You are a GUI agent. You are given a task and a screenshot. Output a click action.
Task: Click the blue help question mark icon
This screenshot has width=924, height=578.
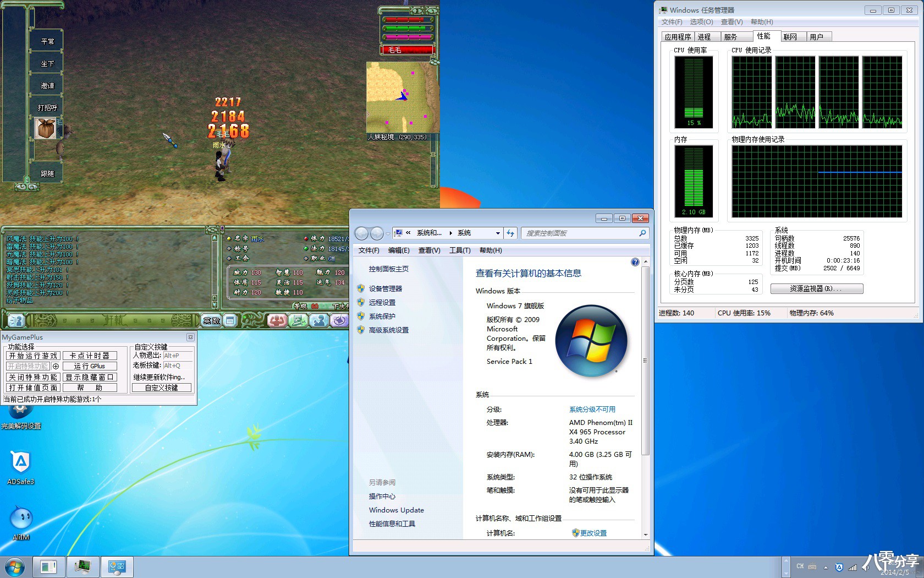click(x=635, y=262)
